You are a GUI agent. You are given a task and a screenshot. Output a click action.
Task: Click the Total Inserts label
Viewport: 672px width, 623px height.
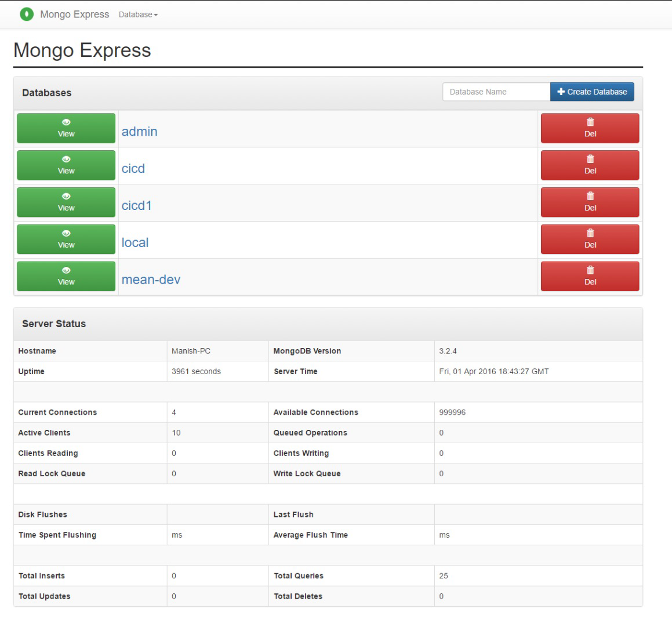42,576
